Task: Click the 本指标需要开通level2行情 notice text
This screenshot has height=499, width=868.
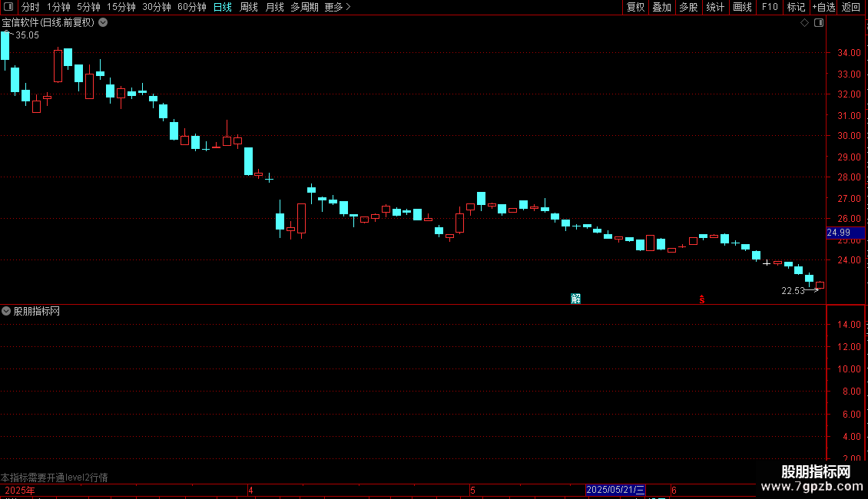Action: click(55, 478)
